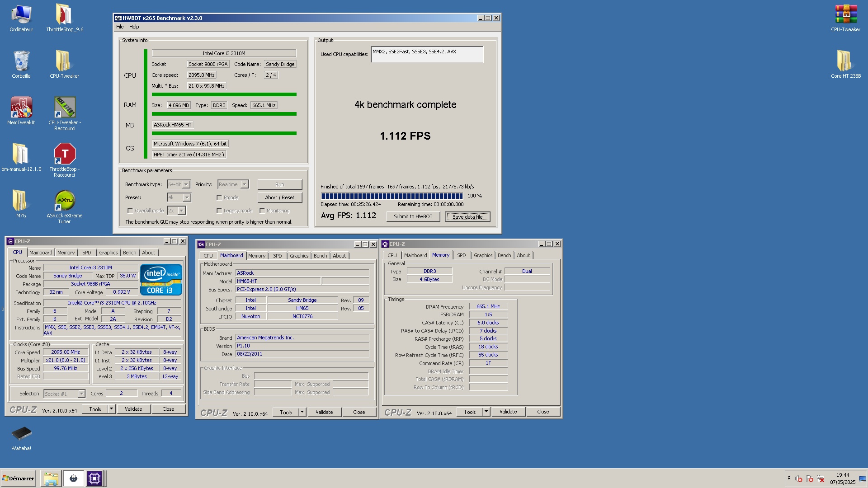Click the Démarrer start button
Screen dimensions: 868x488
(19, 479)
